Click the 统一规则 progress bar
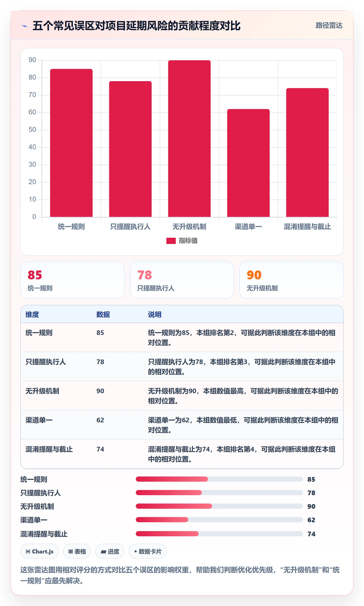Viewport: 364px width, 606px height. (219, 479)
